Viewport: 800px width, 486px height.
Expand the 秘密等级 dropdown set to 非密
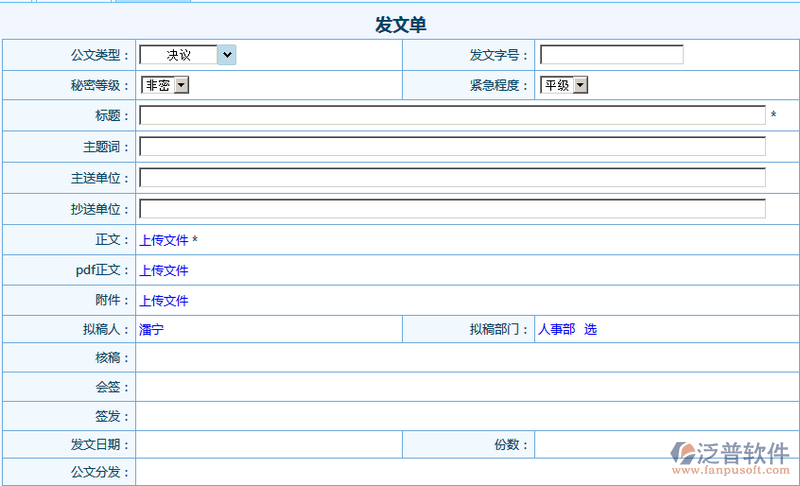coord(164,86)
